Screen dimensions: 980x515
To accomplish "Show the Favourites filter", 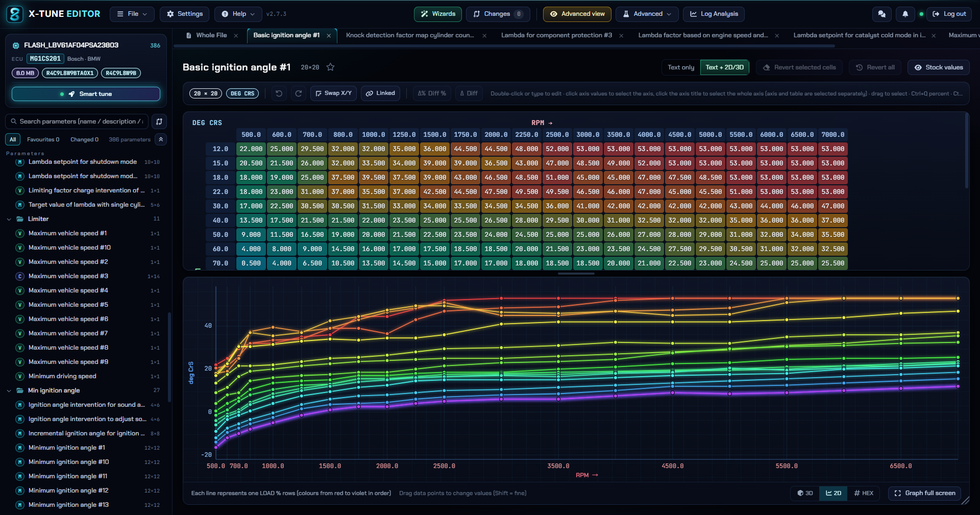I will point(43,139).
